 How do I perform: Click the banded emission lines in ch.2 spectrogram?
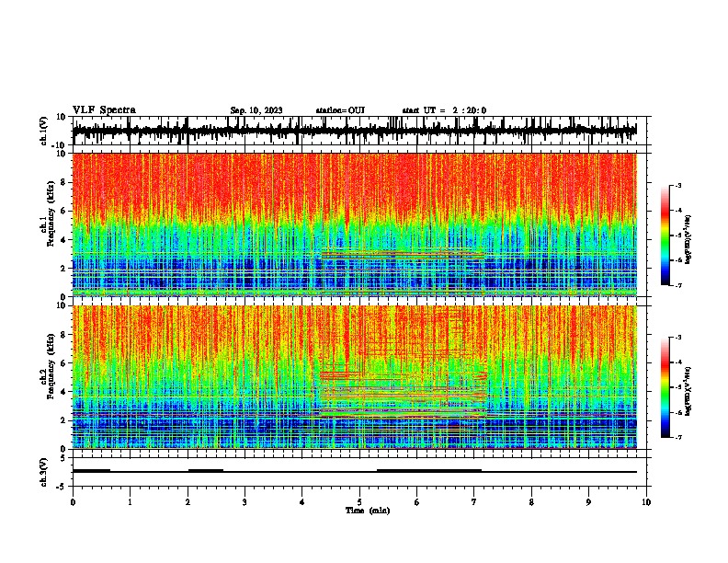[x=403, y=395]
